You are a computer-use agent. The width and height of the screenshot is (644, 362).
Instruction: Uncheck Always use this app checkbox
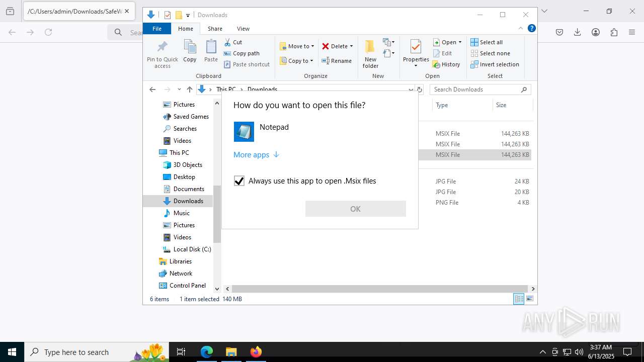pos(239,181)
